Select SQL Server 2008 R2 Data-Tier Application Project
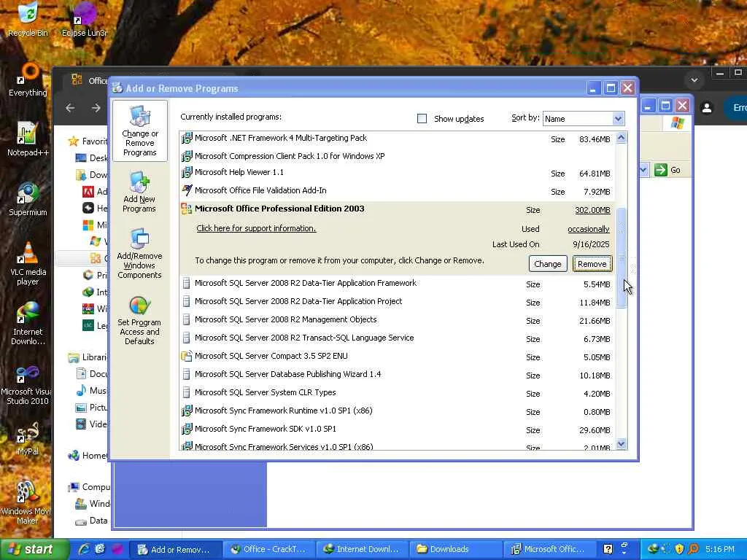Screen dimensions: 747x560 coord(397,301)
